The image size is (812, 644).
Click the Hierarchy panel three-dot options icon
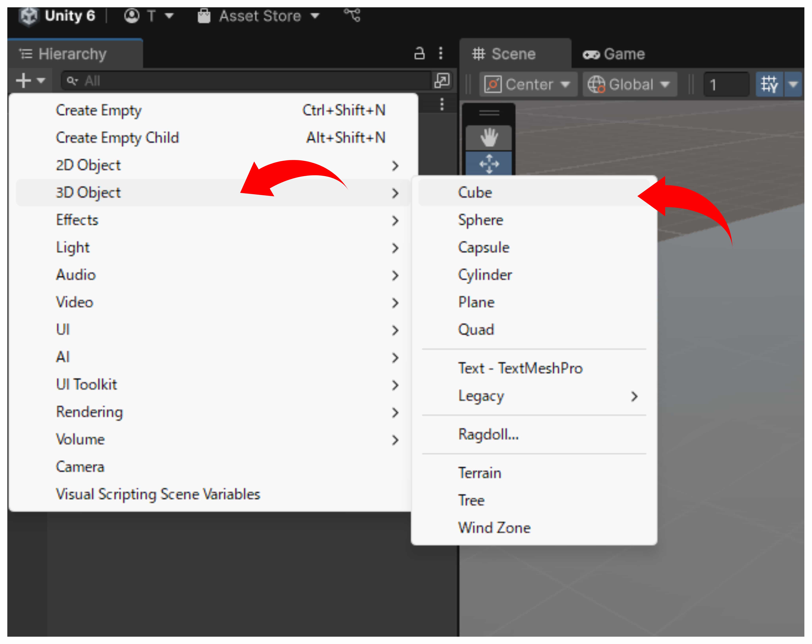pyautogui.click(x=441, y=53)
